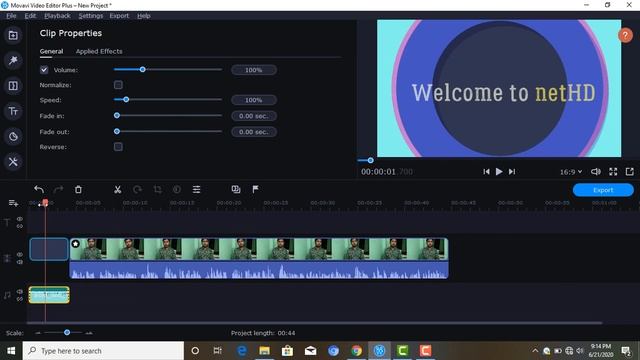Select the blue intro clip on video track
Screen dimensions: 640x360
tap(49, 249)
